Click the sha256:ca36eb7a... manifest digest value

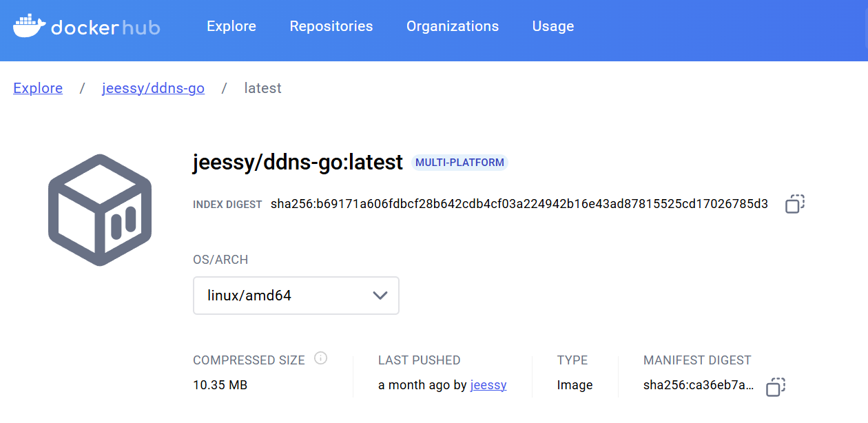click(x=699, y=385)
